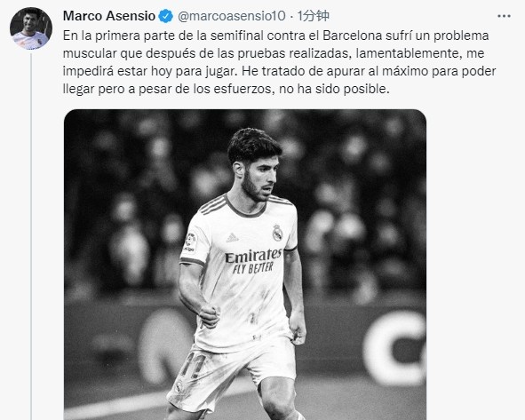Click the Adidas logo on the shirt
The height and width of the screenshot is (420, 525).
233,238
